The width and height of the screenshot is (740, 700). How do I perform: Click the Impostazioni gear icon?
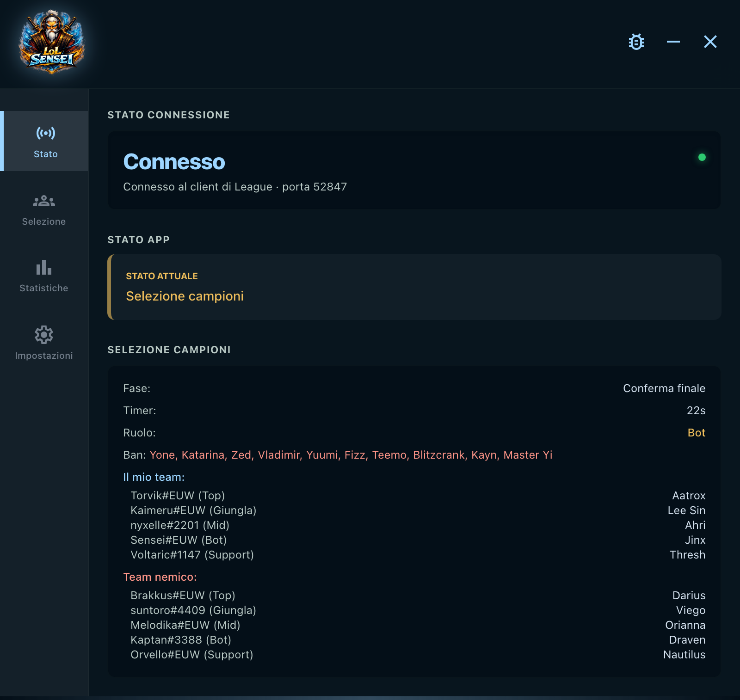pyautogui.click(x=44, y=334)
